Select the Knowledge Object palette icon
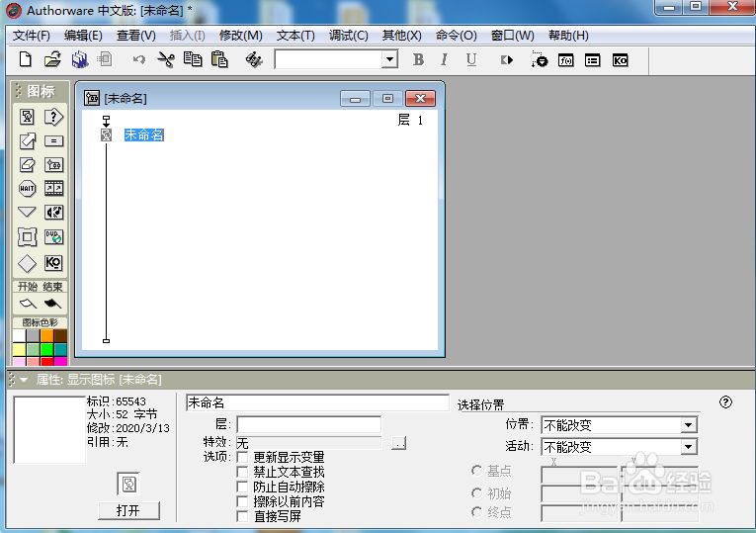This screenshot has height=533, width=756. (x=53, y=263)
